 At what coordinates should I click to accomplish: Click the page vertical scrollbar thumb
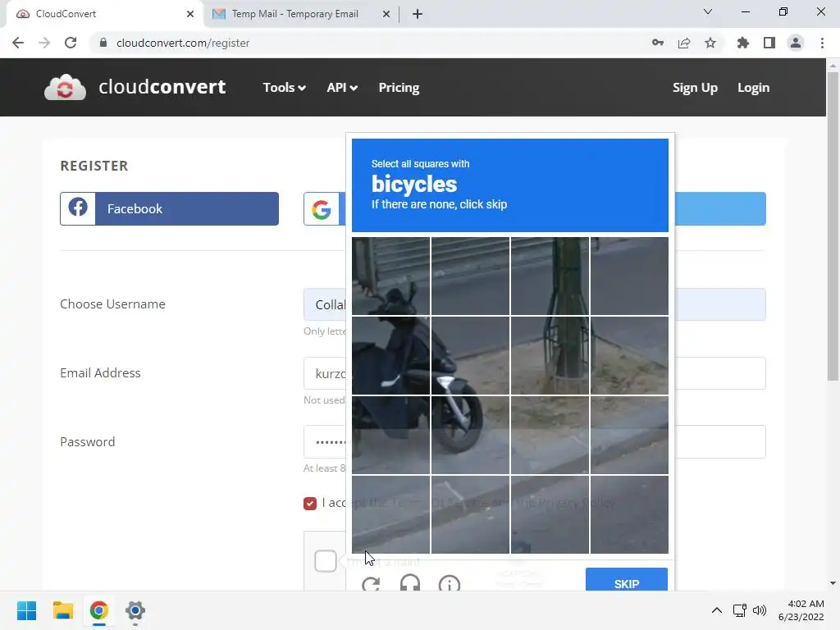(x=833, y=226)
